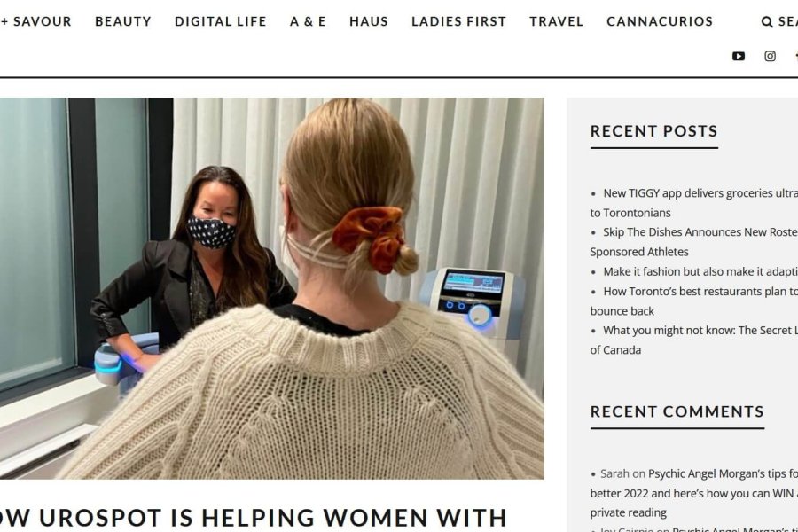
Task: Open Toronto's best restaurants post
Action: click(694, 301)
